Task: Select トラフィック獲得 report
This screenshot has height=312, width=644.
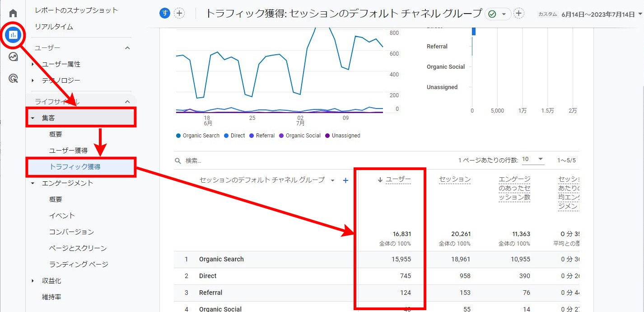Action: [x=75, y=167]
